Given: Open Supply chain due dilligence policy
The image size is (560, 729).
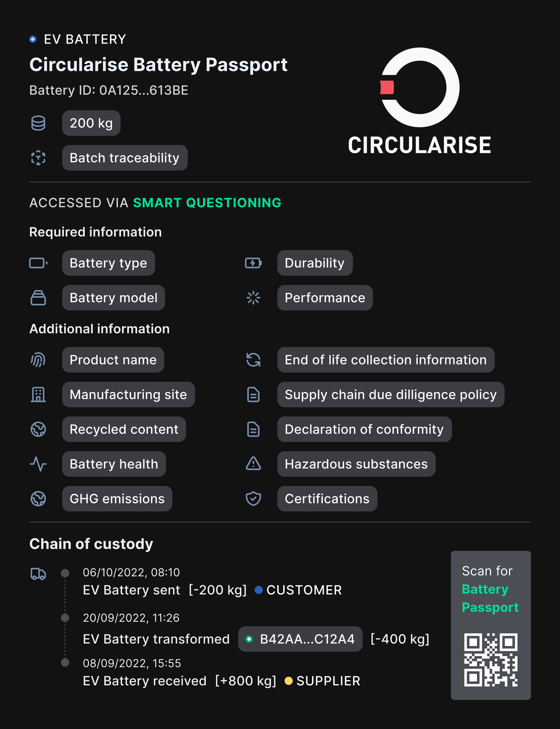Looking at the screenshot, I should [x=391, y=395].
